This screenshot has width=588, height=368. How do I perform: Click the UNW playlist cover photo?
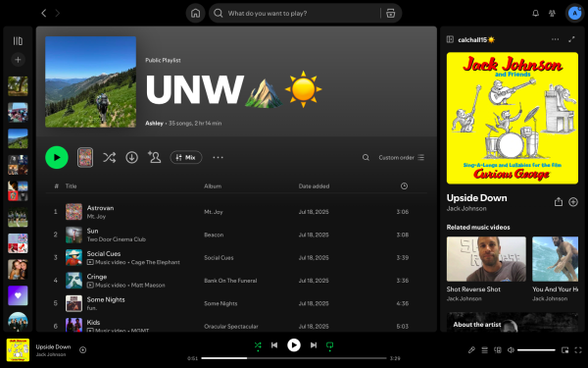90,81
